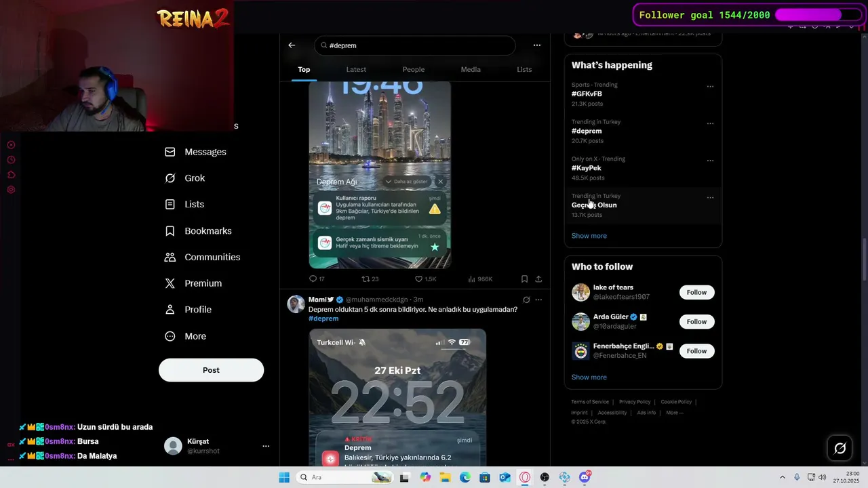The image size is (868, 488).
Task: Open three-dot menu on Mami's tweet
Action: [x=538, y=300]
